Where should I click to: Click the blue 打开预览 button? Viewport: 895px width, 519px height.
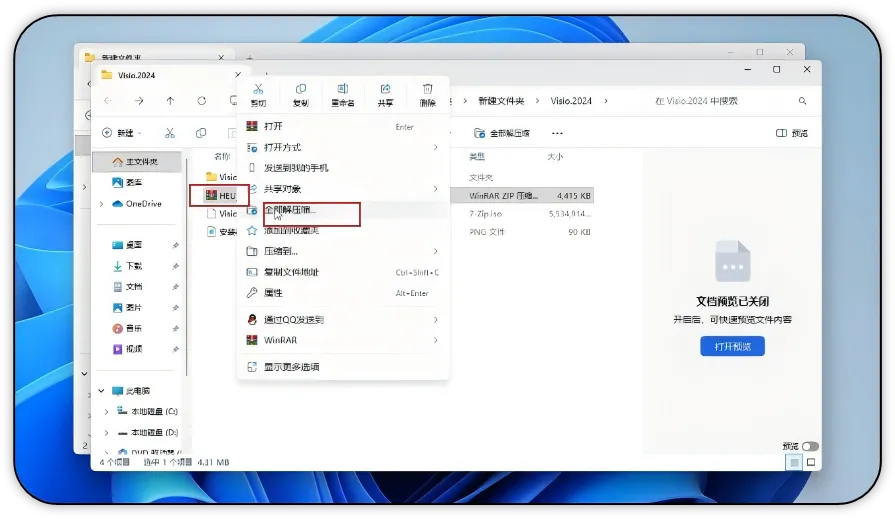click(732, 347)
